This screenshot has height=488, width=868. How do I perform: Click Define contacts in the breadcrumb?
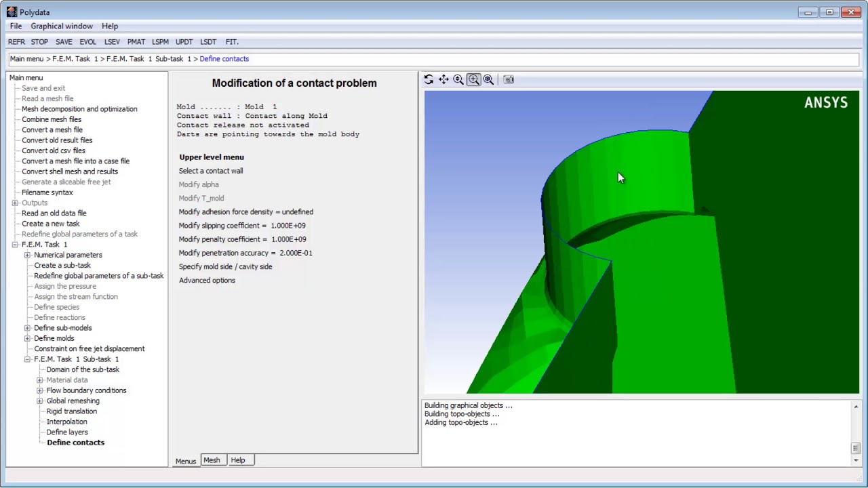224,59
